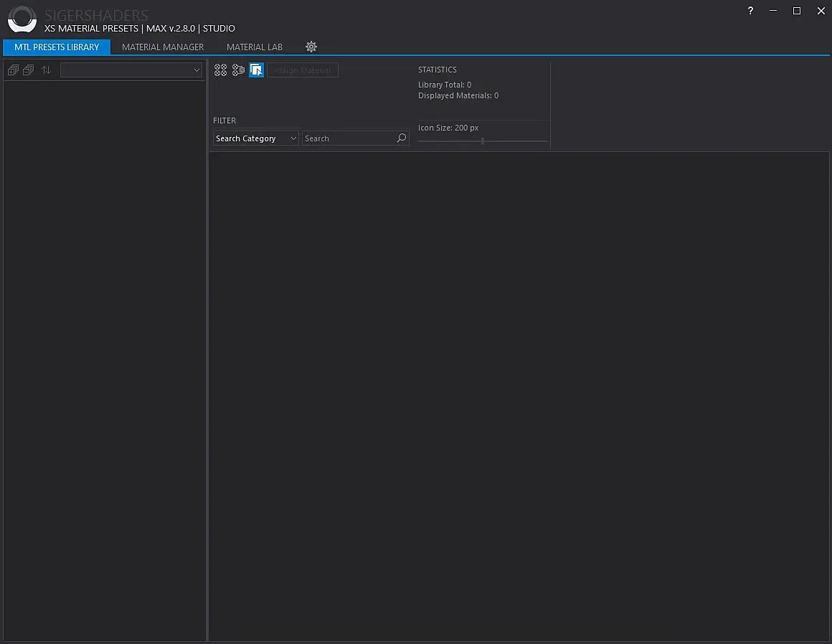This screenshot has height=644, width=832.
Task: Maximize the XS Material Presets window
Action: 796,11
